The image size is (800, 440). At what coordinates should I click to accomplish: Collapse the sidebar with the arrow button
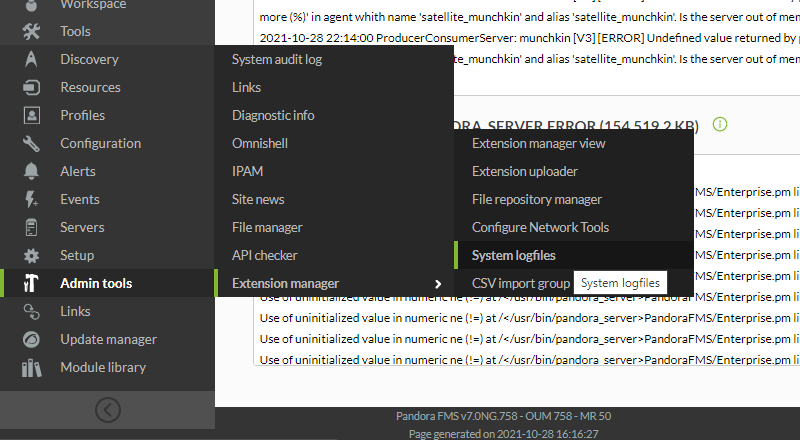(108, 410)
